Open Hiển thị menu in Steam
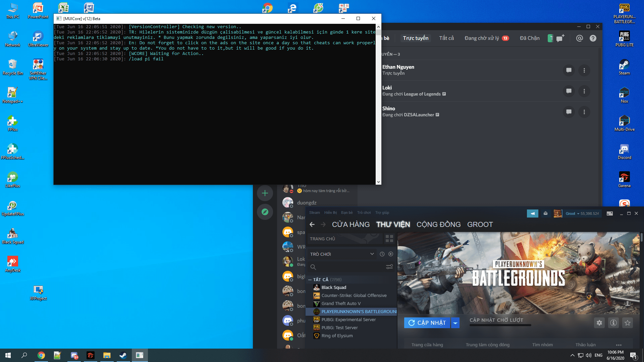Viewport: 644px width, 362px height. tap(330, 213)
